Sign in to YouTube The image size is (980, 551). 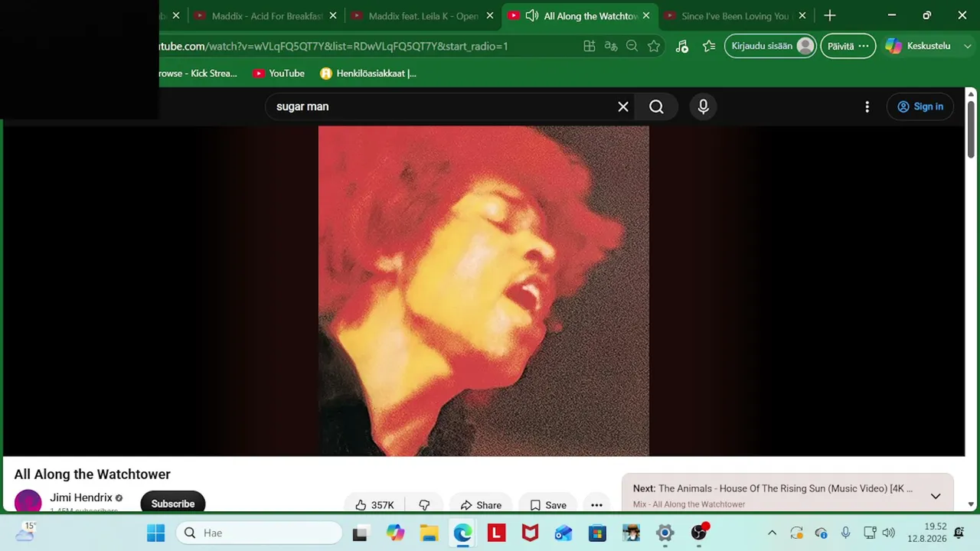920,106
